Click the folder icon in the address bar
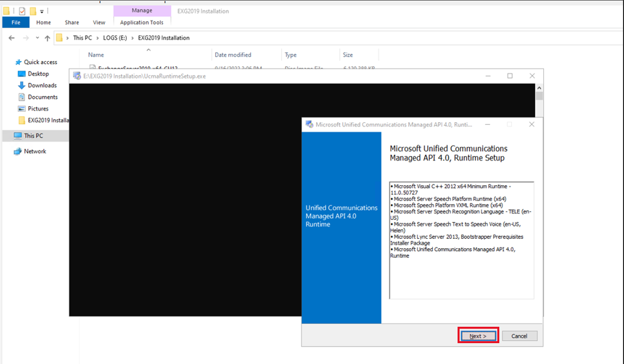This screenshot has height=364, width=624. [60, 38]
